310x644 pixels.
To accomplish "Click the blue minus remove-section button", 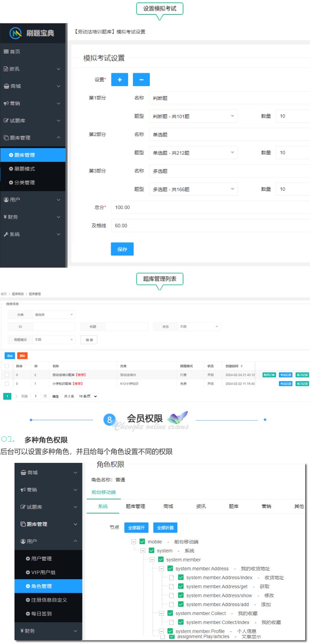I will 141,80.
